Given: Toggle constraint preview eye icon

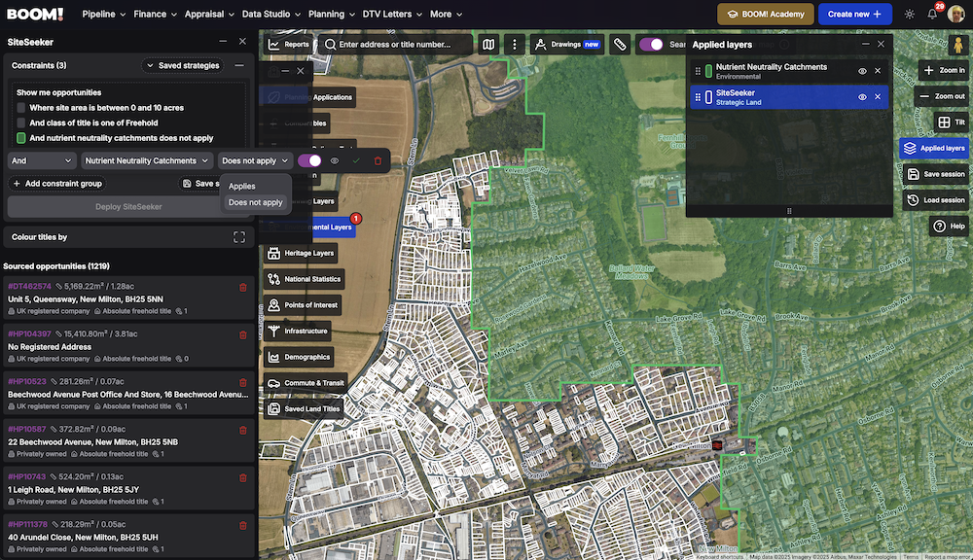Looking at the screenshot, I should point(335,160).
